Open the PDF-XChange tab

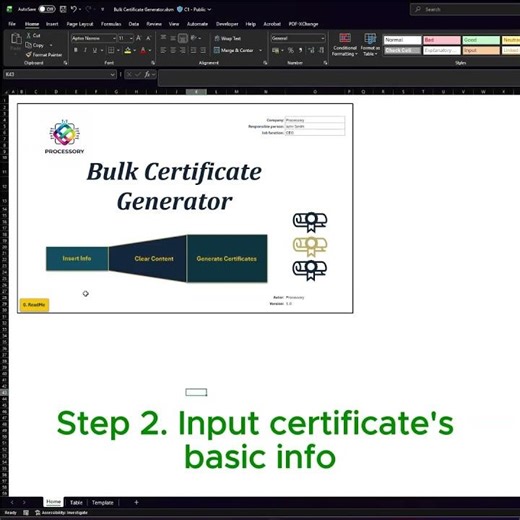point(303,24)
